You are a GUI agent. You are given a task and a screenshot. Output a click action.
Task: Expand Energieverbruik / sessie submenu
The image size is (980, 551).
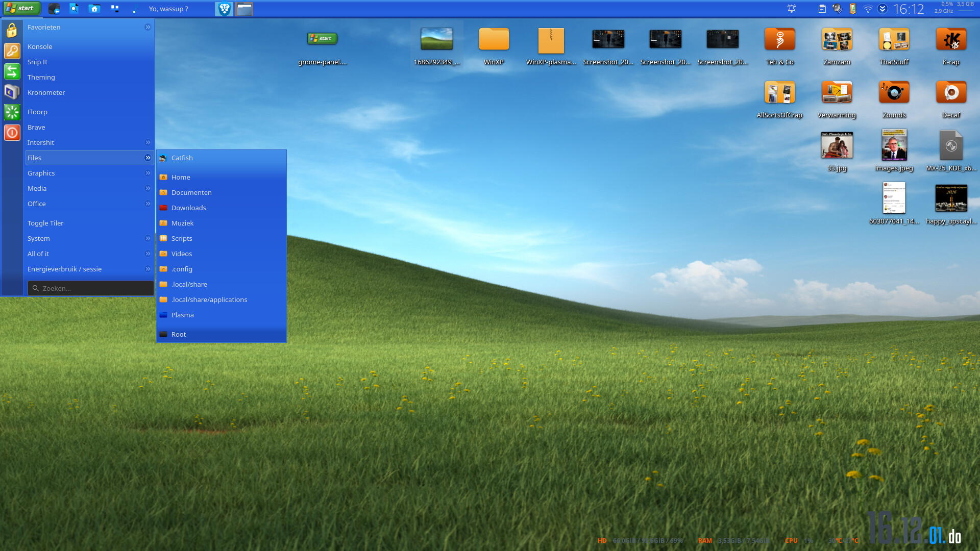pos(89,269)
